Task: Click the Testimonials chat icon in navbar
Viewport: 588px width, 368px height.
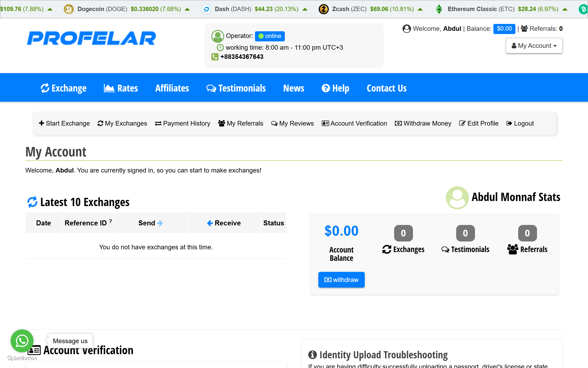Action: 211,88
